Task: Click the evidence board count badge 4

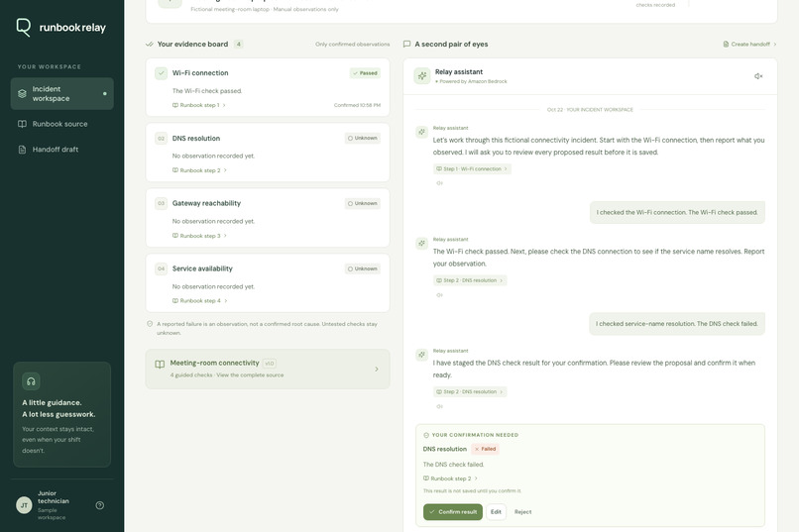Action: point(239,45)
